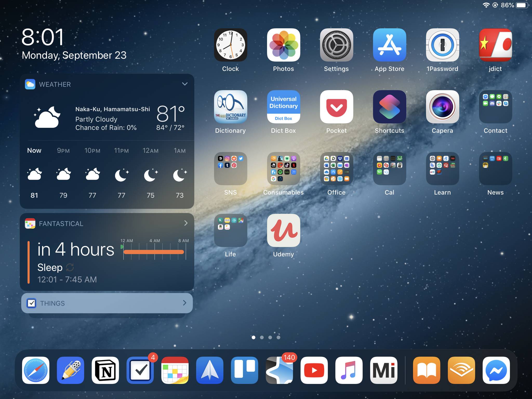This screenshot has height=399, width=532.
Task: Collapse the Weather widget
Action: [x=185, y=84]
